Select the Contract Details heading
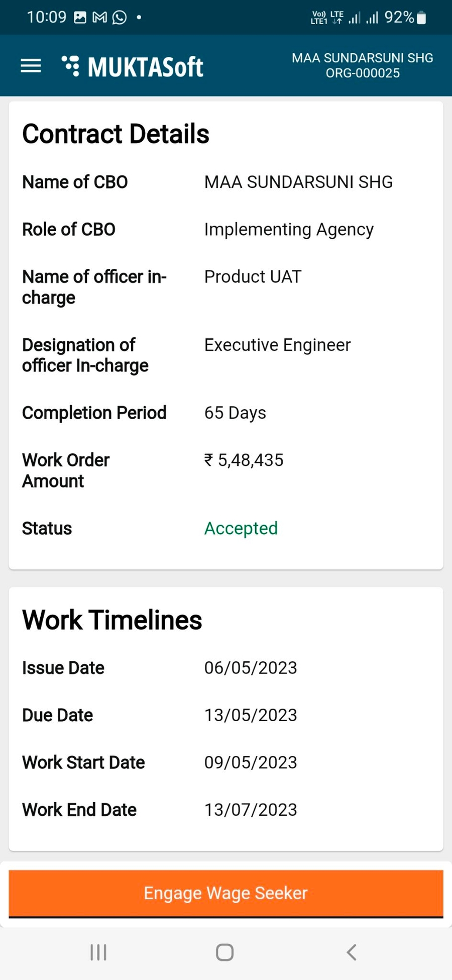The height and width of the screenshot is (980, 452). 116,134
